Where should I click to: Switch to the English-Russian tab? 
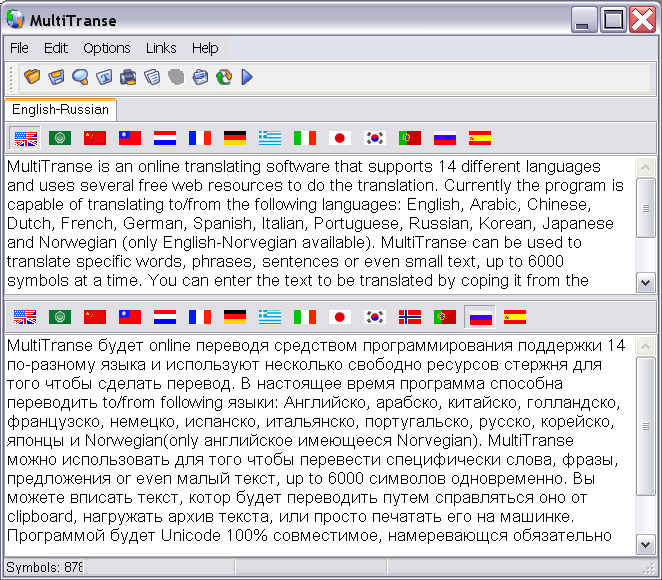[x=60, y=110]
